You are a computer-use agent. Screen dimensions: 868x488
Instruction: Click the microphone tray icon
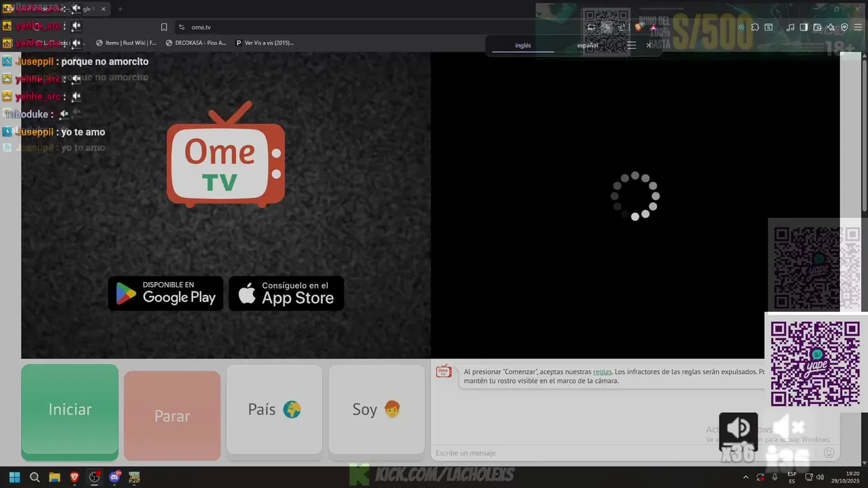click(x=774, y=477)
